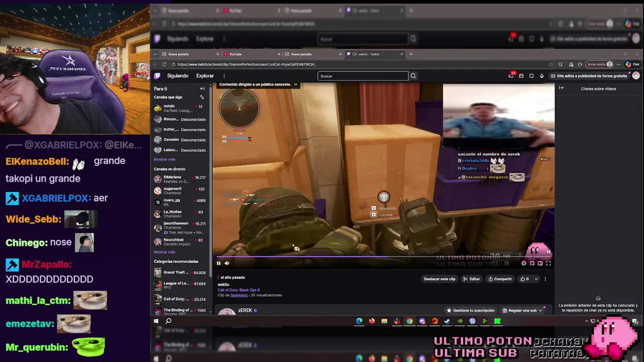The image size is (644, 362).
Task: Open the Twitch search magnifier button
Action: click(413, 76)
